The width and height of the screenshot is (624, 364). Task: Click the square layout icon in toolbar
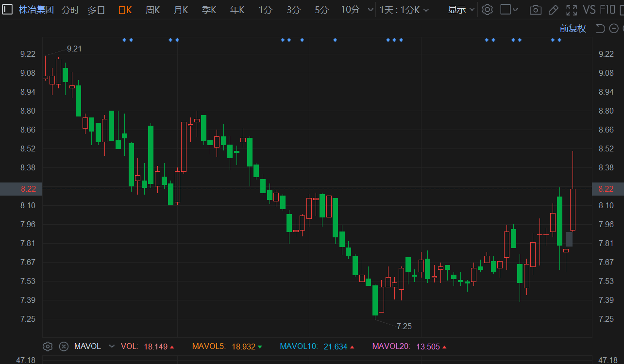[x=506, y=10]
